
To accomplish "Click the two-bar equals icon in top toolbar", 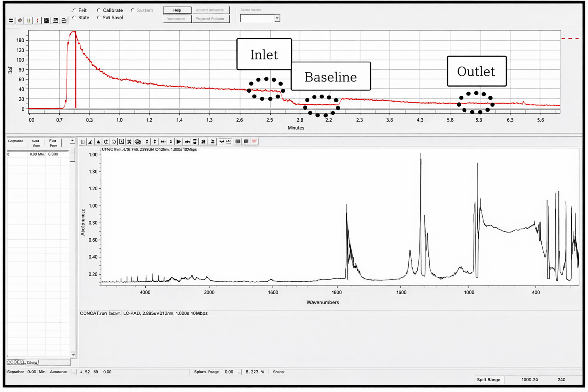I will [11, 20].
